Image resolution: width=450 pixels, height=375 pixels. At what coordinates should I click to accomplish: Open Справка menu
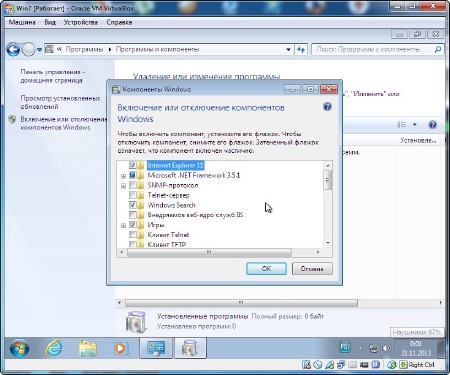[119, 22]
